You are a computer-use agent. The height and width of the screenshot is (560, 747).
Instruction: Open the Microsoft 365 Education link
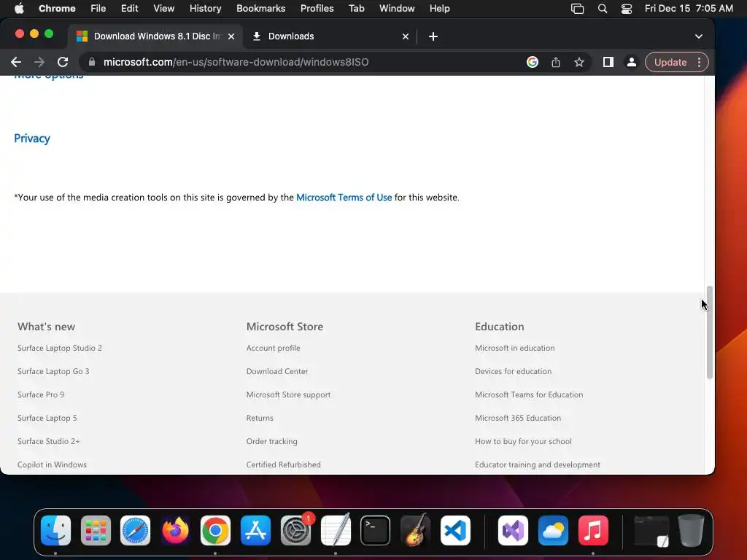click(x=518, y=418)
